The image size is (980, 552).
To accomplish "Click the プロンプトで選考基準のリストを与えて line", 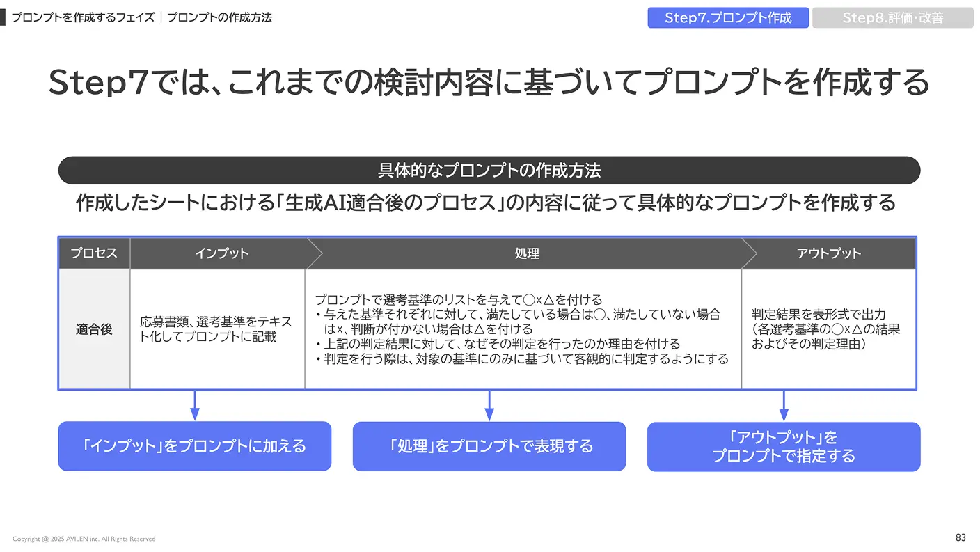I will click(x=459, y=300).
